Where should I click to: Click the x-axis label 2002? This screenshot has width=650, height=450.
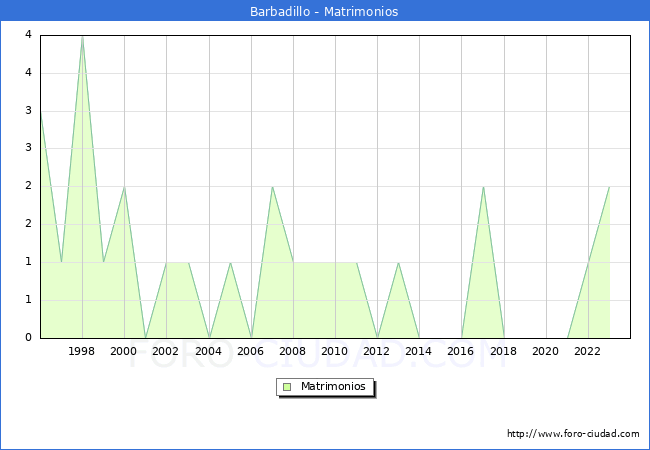point(165,351)
